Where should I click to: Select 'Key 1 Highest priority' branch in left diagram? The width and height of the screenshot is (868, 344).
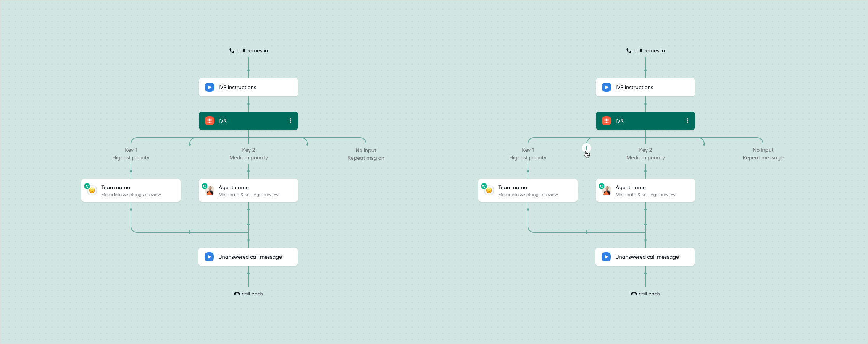(x=131, y=154)
